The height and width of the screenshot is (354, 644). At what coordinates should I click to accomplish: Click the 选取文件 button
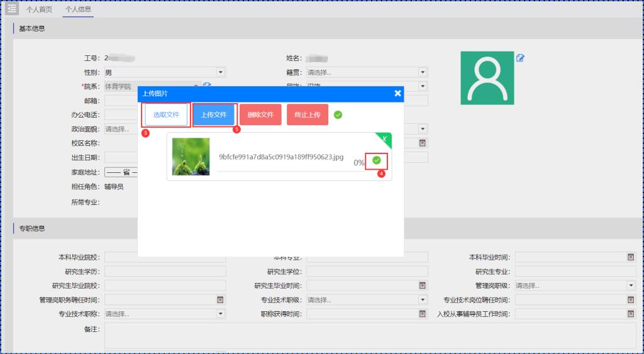pyautogui.click(x=166, y=115)
